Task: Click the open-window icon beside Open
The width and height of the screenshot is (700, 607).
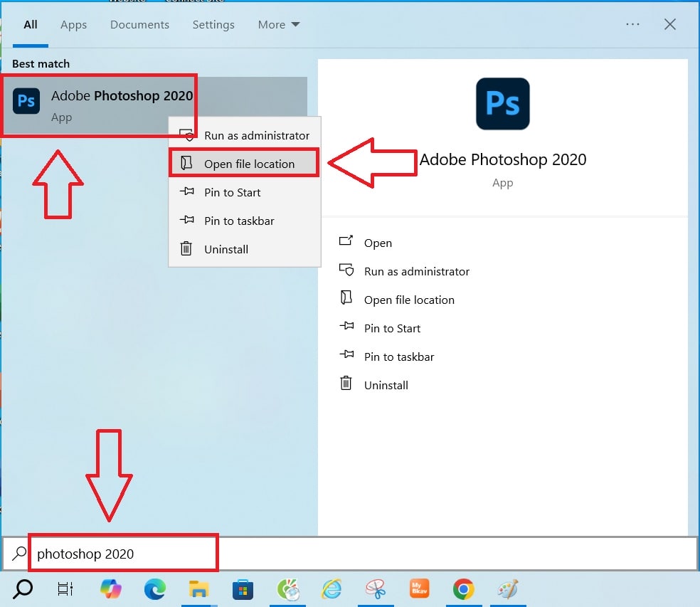Action: pyautogui.click(x=346, y=241)
